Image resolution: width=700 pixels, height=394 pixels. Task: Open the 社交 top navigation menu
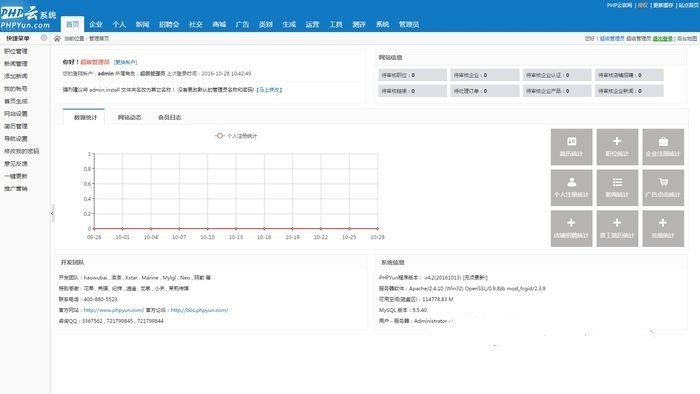[x=196, y=25]
